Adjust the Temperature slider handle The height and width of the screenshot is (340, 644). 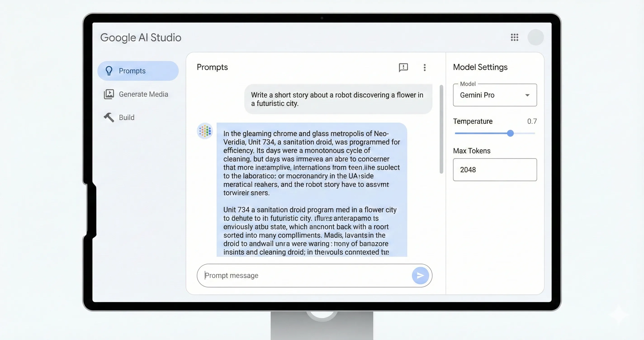pos(510,133)
